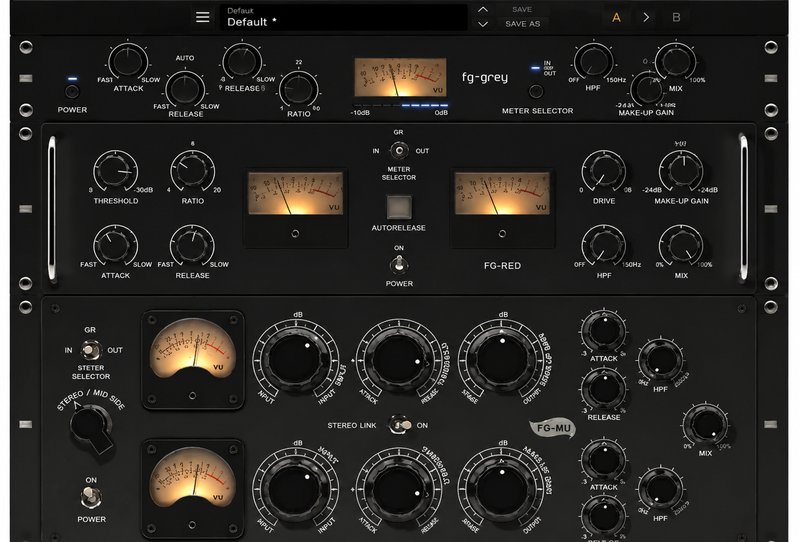This screenshot has width=800, height=542.
Task: Click the FG-Grey AUTO RELEASE knob
Action: [x=185, y=89]
